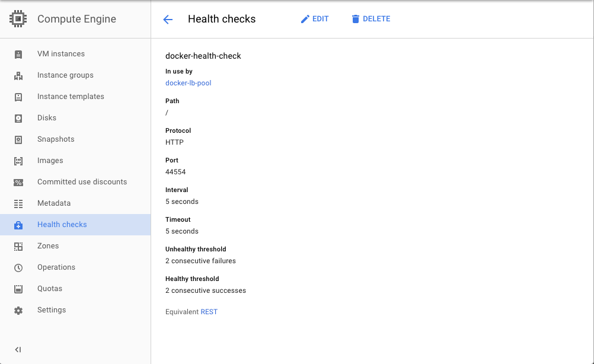Open Instance groups in the sidebar
The height and width of the screenshot is (364, 594).
point(75,75)
